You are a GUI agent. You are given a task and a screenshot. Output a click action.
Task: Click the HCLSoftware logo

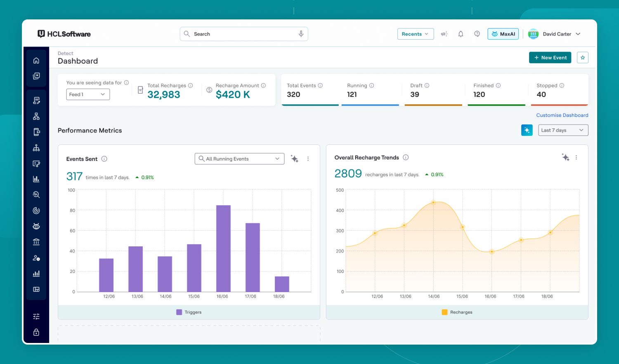click(64, 34)
